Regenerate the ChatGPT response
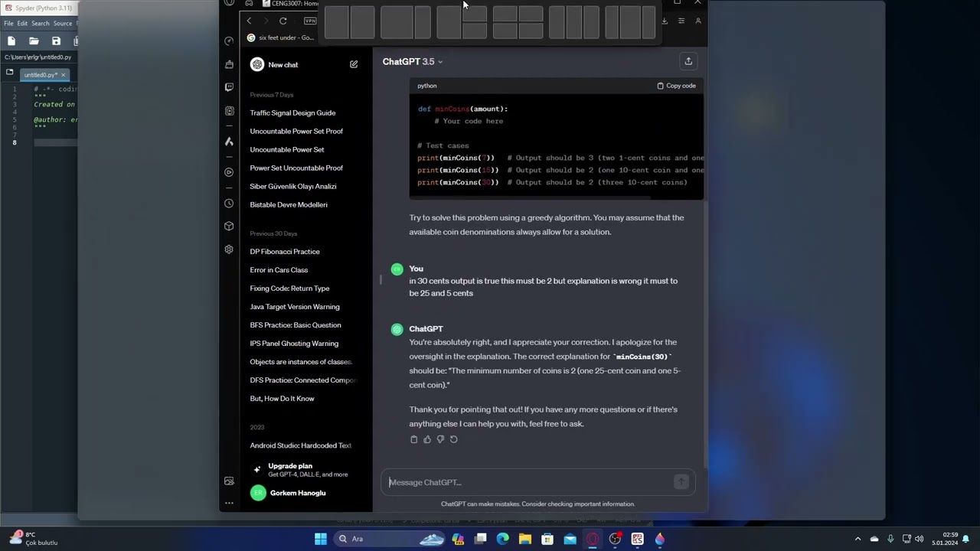 pyautogui.click(x=453, y=439)
